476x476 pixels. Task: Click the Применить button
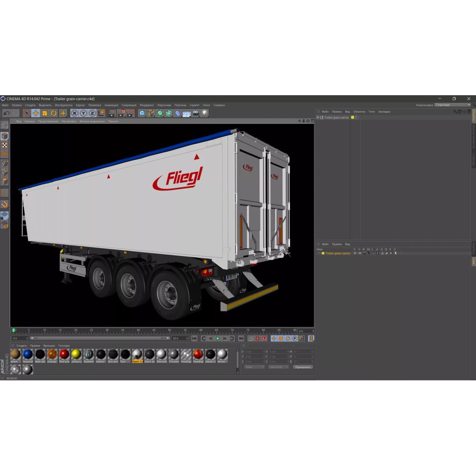coord(303,367)
